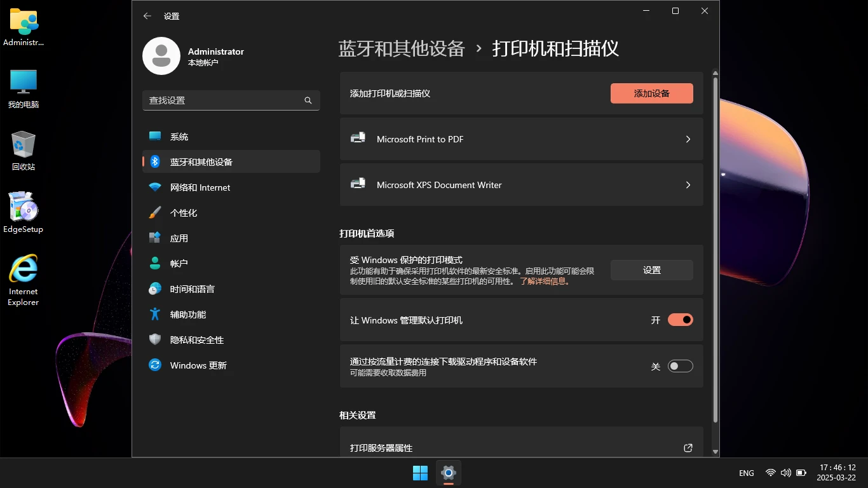The width and height of the screenshot is (868, 488).
Task: Open Windows 更新 settings page
Action: pyautogui.click(x=231, y=365)
